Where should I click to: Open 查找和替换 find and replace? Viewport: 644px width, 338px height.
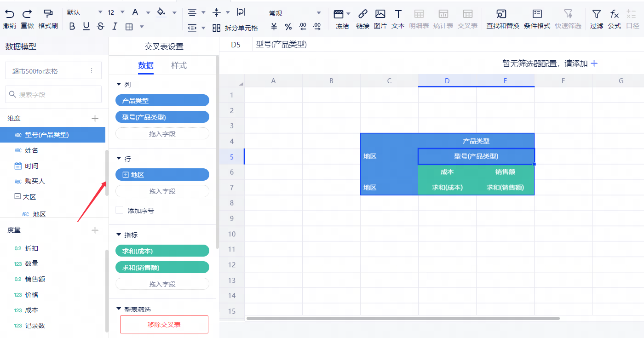click(502, 14)
